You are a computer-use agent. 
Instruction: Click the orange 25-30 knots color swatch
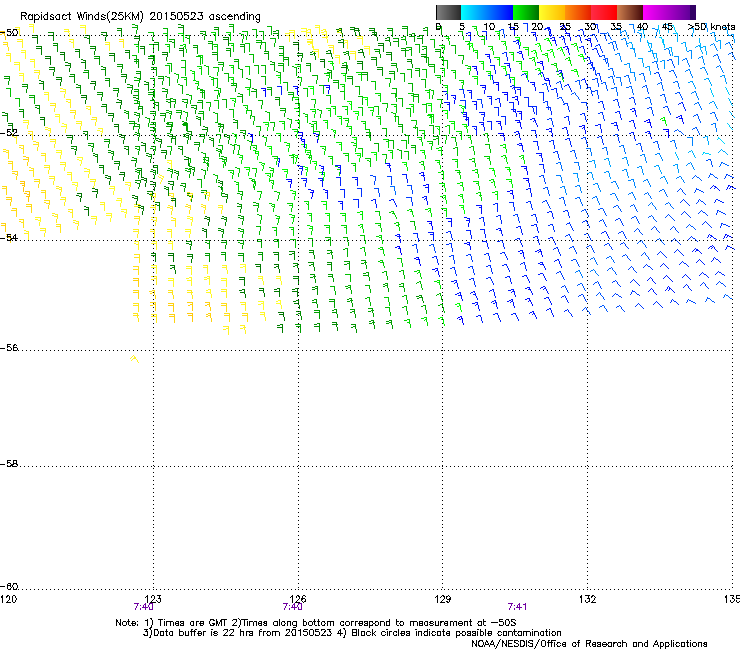[578, 12]
